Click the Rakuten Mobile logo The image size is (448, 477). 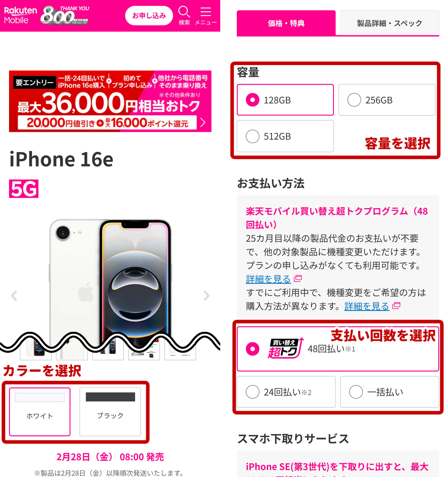pos(20,15)
